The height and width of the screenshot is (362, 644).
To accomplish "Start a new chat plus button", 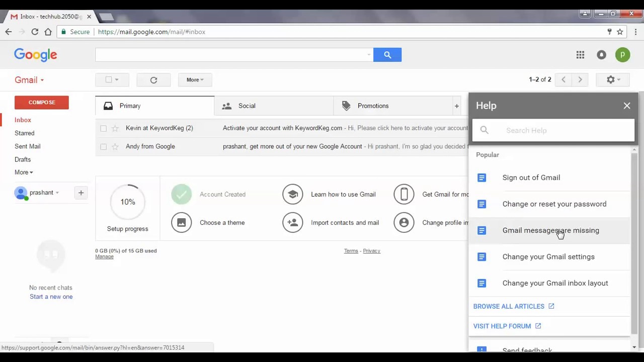I will (x=80, y=193).
